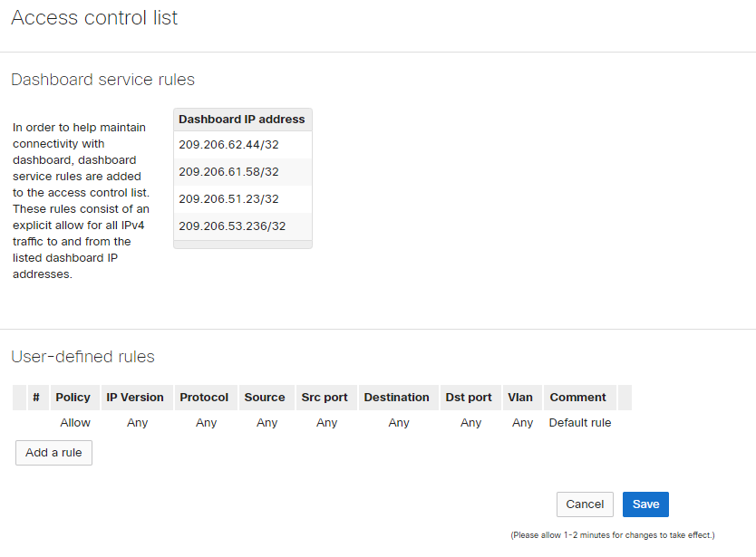The height and width of the screenshot is (557, 756).
Task: Click the Destination column header
Action: pos(397,397)
